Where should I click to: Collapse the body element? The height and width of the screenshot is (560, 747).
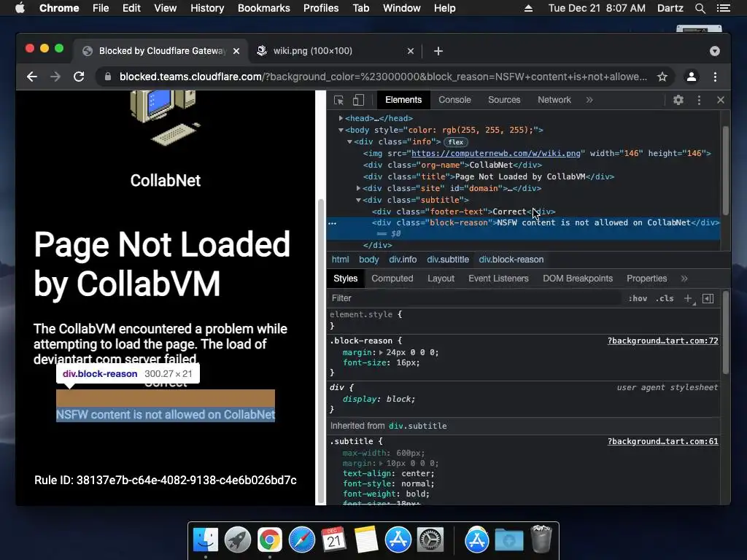341,130
